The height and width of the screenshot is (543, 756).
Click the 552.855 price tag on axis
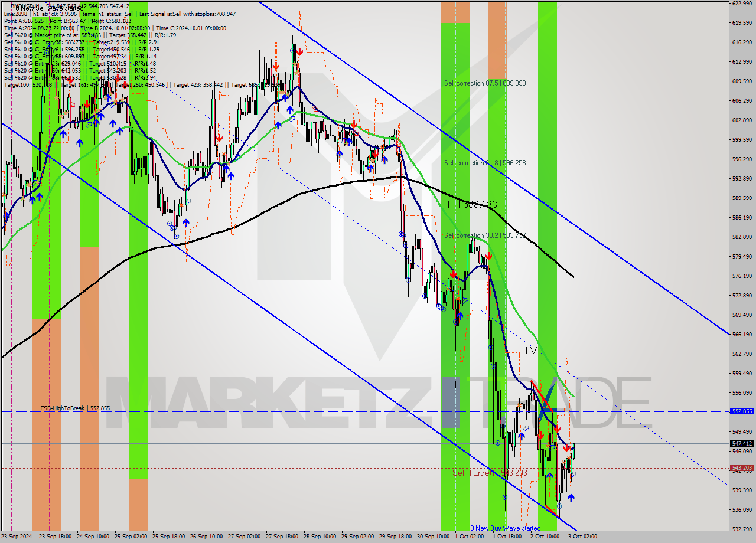(742, 411)
